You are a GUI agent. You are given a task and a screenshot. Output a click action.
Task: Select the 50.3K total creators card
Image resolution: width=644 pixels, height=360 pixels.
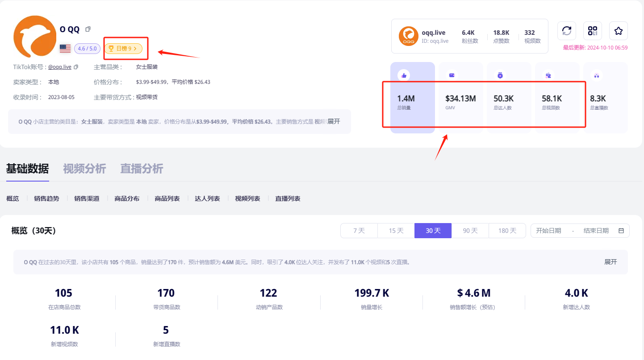509,98
